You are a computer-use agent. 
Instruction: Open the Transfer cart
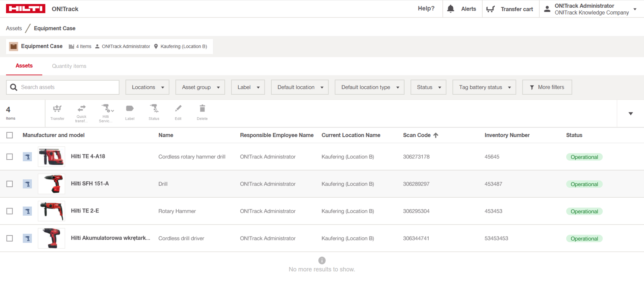[510, 9]
